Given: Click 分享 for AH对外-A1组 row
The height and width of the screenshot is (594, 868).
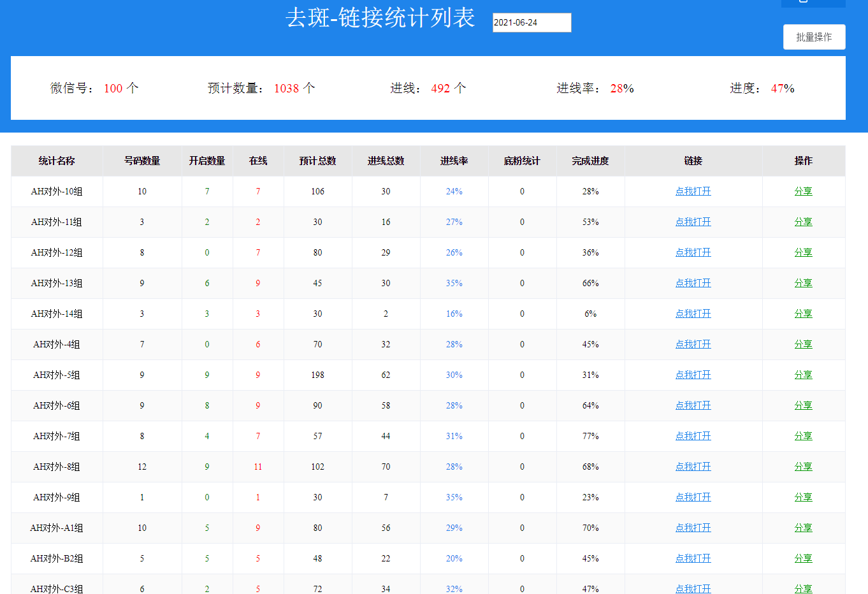Looking at the screenshot, I should coord(803,528).
